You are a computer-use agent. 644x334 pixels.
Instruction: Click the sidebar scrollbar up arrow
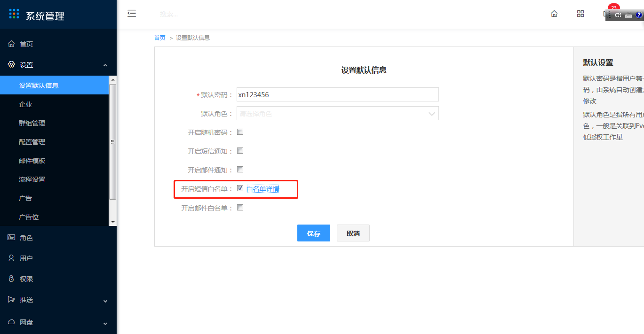(x=113, y=80)
